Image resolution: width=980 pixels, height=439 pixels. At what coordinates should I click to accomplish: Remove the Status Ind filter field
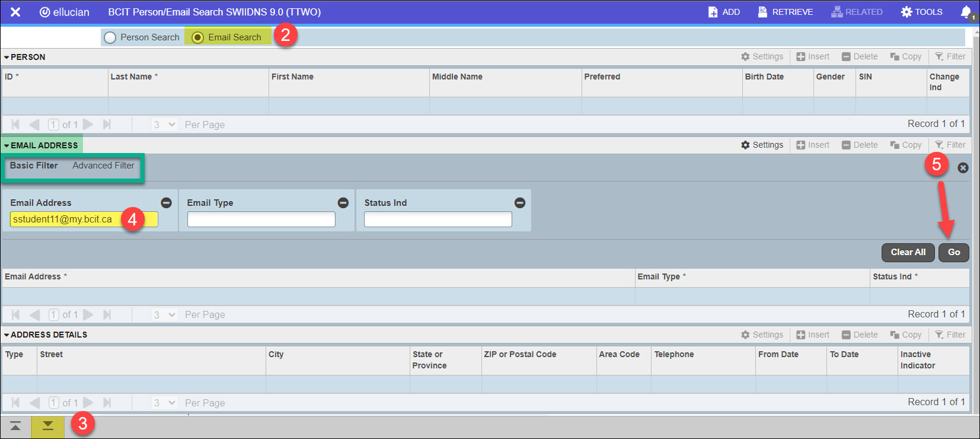(520, 203)
